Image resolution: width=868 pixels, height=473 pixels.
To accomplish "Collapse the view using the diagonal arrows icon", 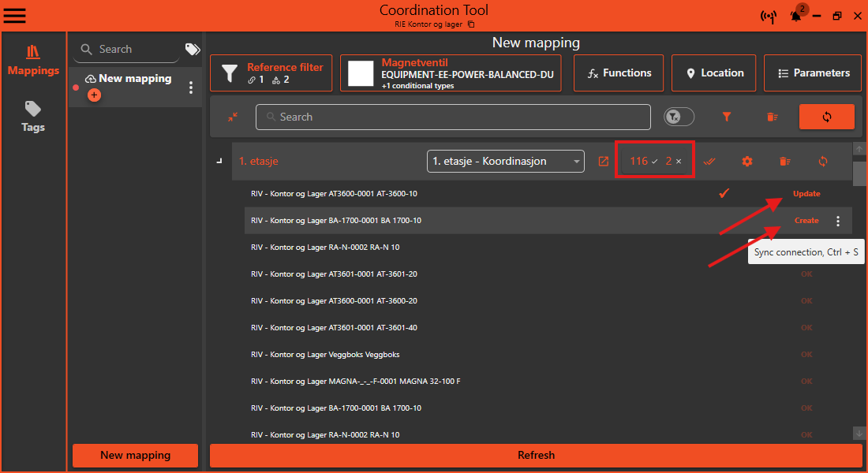I will tap(232, 116).
